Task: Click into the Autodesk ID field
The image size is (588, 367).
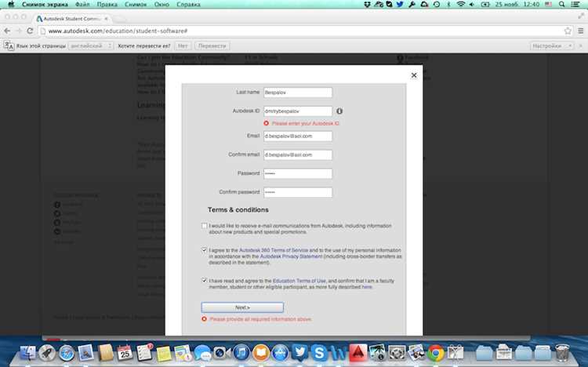Action: (297, 111)
